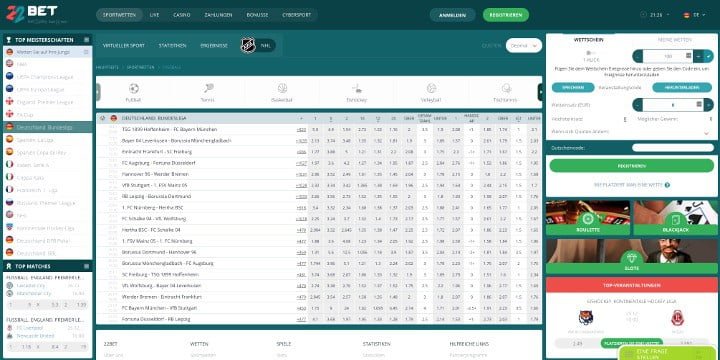Increase Wetteinsatz with plus button
Image resolution: width=720 pixels, height=360 pixels.
pos(709,105)
